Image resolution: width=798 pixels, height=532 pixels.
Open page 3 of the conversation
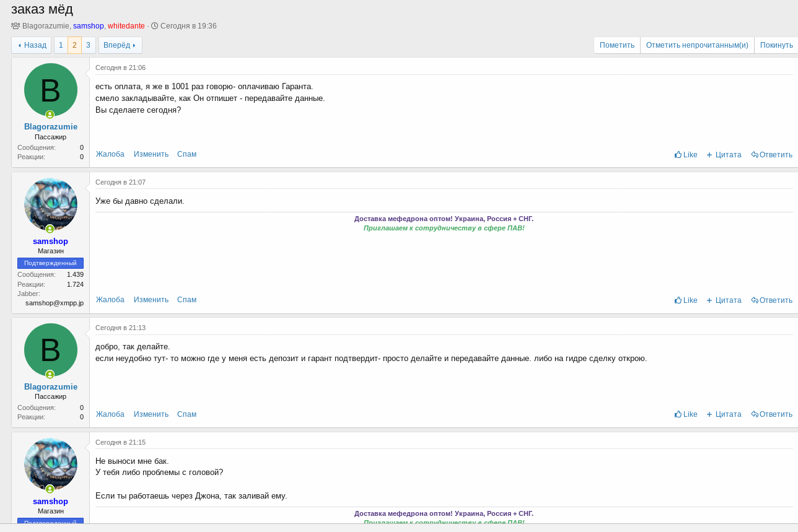coord(88,45)
